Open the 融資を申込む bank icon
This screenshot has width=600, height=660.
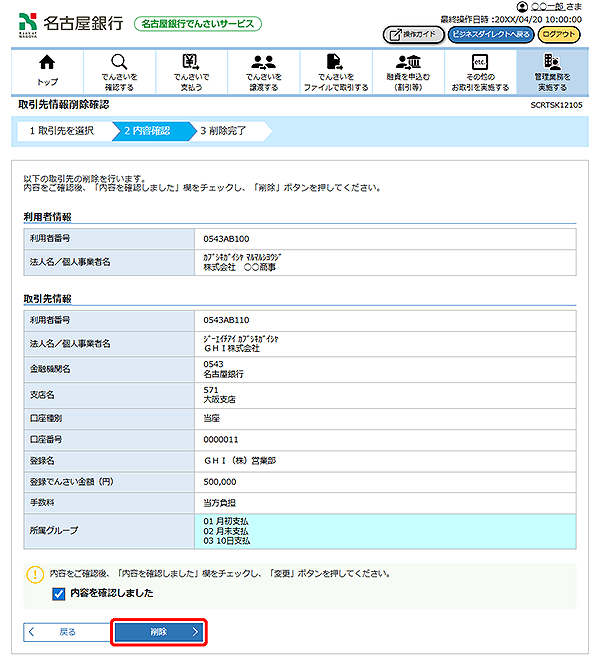[x=407, y=63]
